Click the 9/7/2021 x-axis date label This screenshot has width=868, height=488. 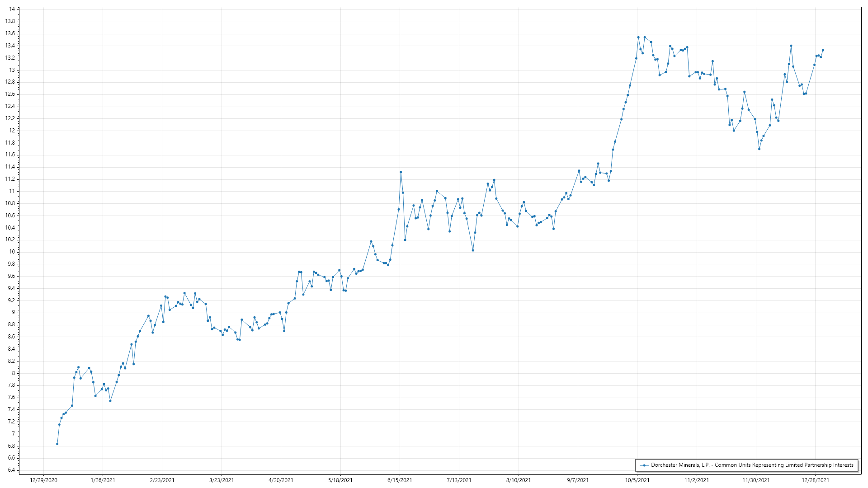[x=578, y=480]
